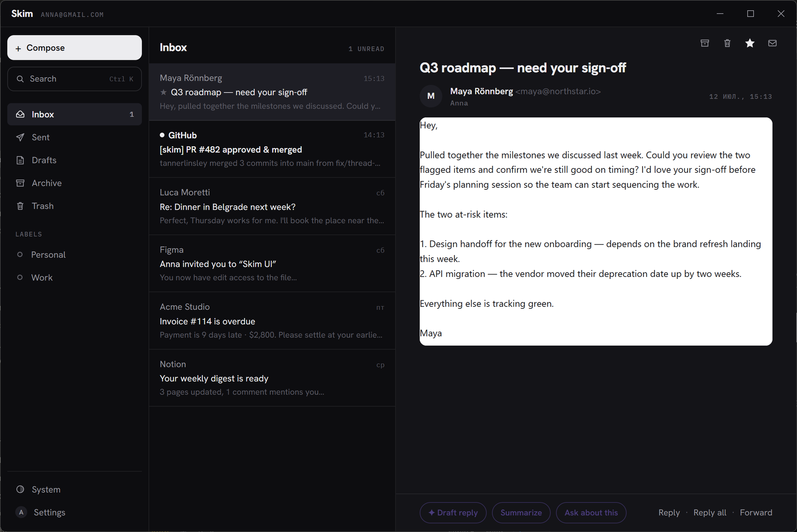797x532 pixels.
Task: Click the Ask about this button
Action: 591,513
